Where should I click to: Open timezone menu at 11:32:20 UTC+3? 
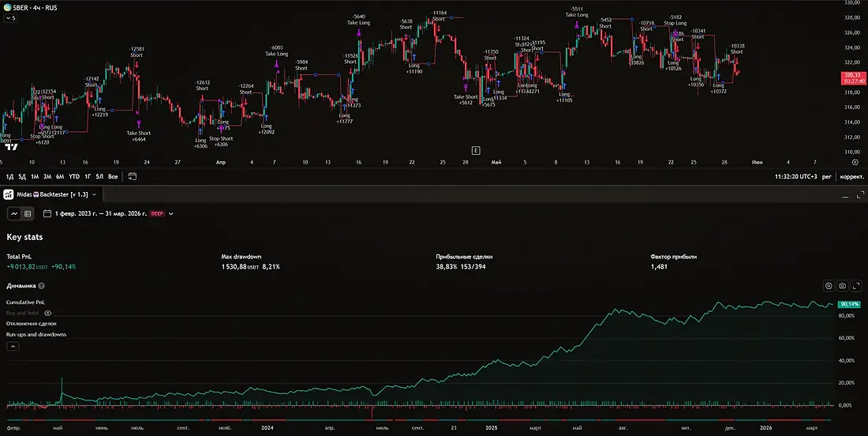click(x=795, y=177)
